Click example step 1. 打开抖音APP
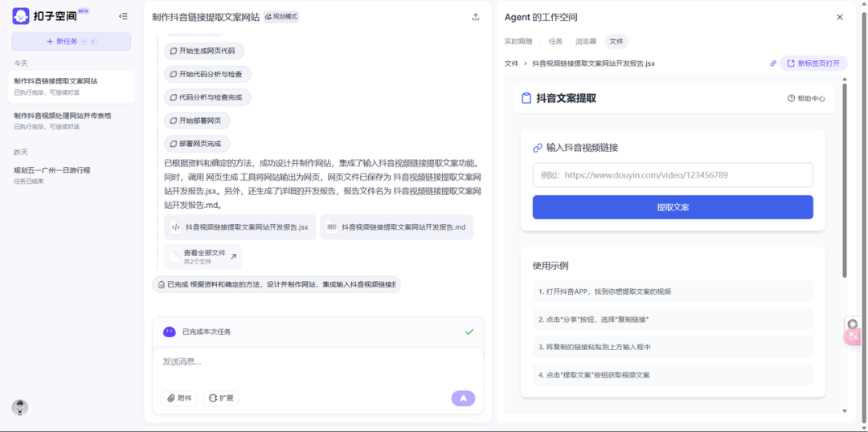868x432 pixels. (x=673, y=291)
